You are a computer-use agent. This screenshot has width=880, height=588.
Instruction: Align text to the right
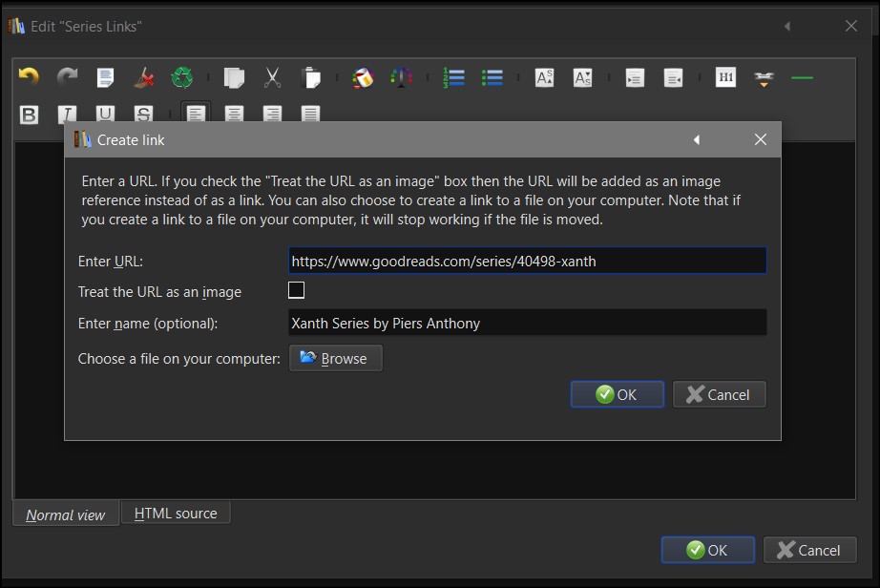(x=272, y=114)
